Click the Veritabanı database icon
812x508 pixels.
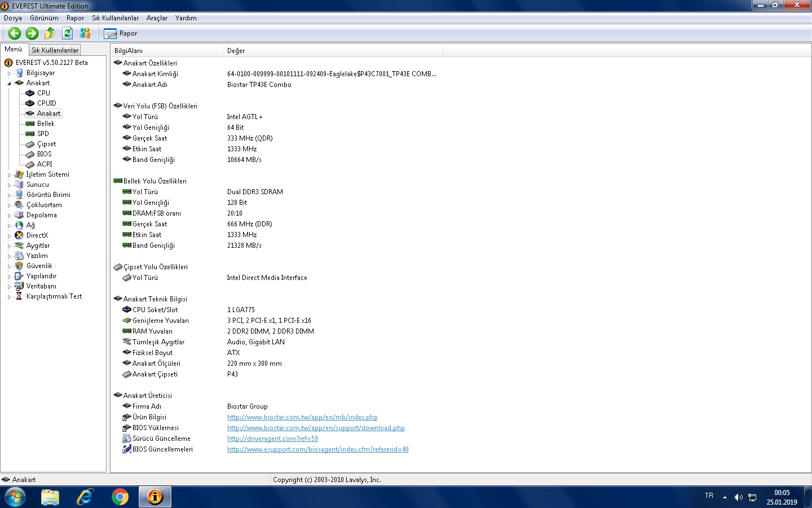pyautogui.click(x=19, y=286)
